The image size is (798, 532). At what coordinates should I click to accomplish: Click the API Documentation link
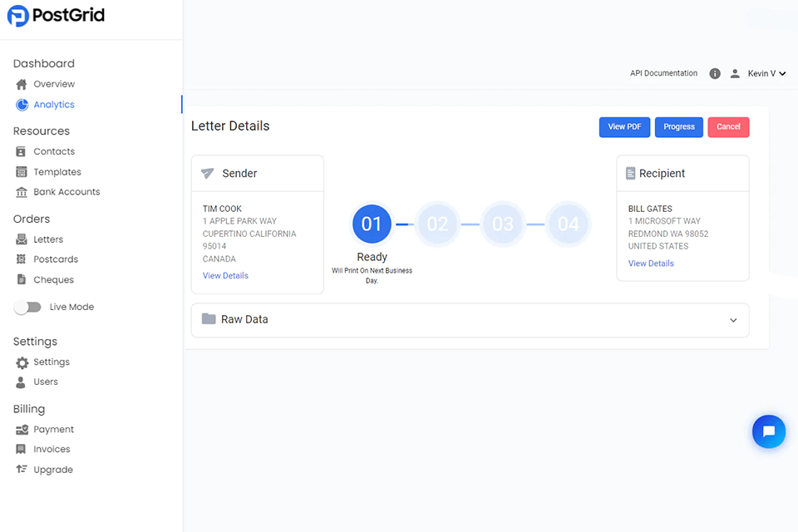(663, 74)
